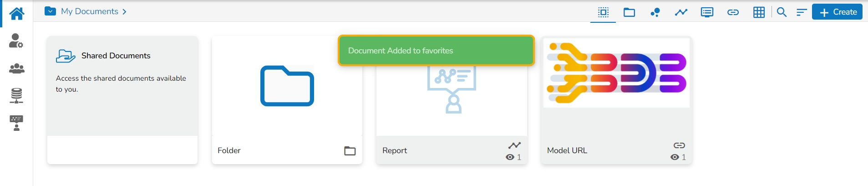Switch to the message board filter tab
The width and height of the screenshot is (868, 186).
coord(707,12)
